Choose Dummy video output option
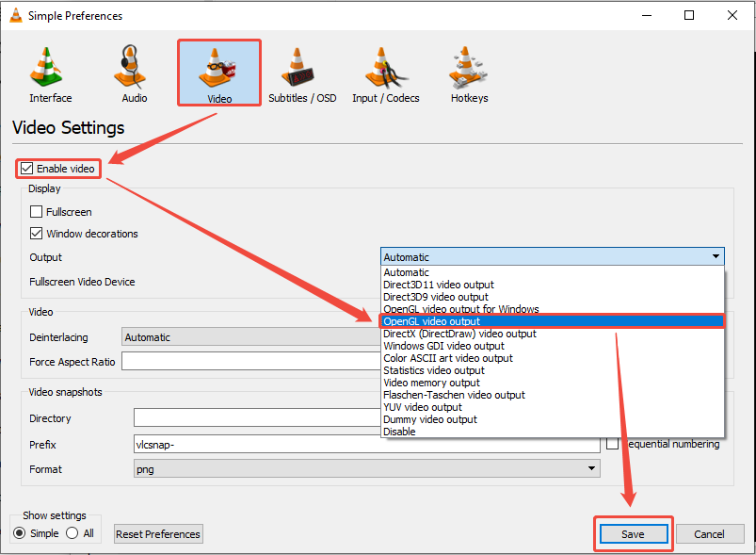The width and height of the screenshot is (756, 555). 553,419
